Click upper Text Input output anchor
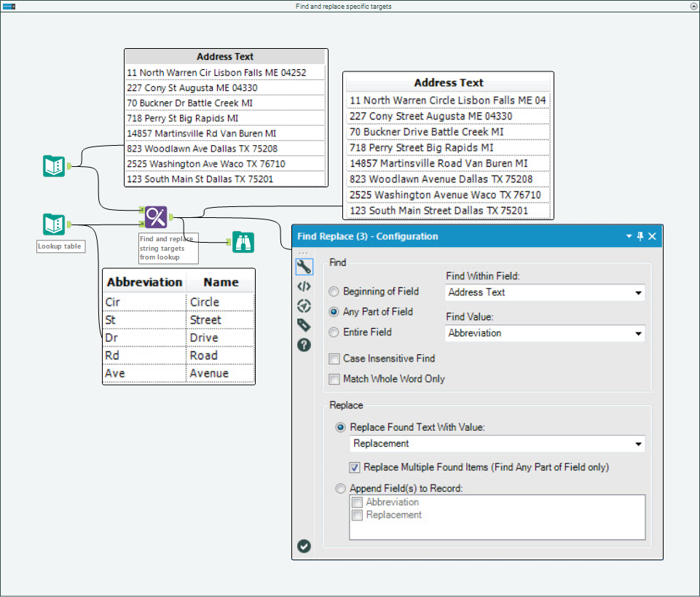Viewport: 700px width, 597px height. pyautogui.click(x=69, y=166)
